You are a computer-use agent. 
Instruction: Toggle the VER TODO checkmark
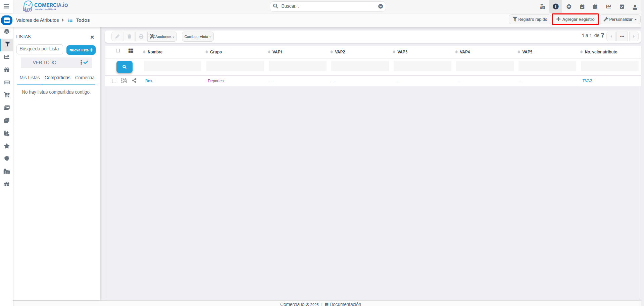86,62
